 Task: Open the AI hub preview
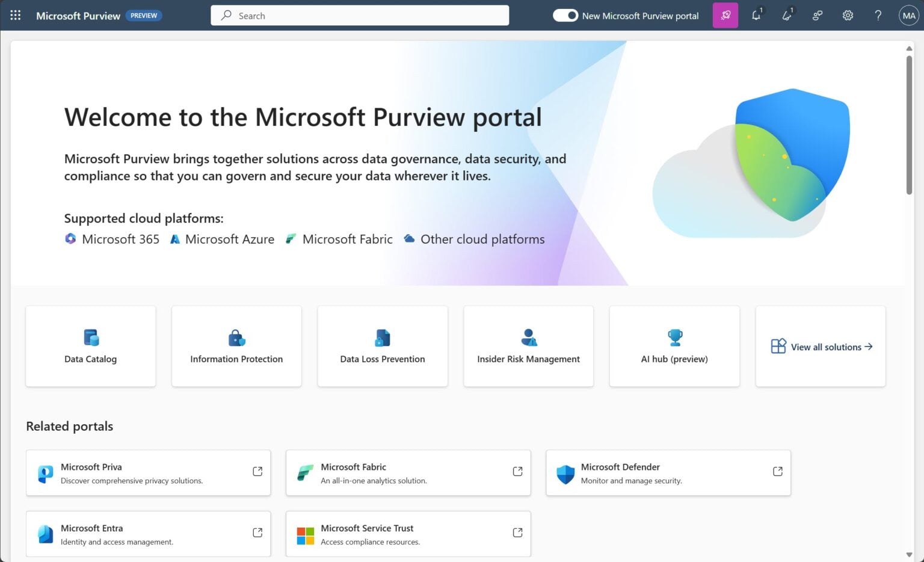(x=674, y=346)
